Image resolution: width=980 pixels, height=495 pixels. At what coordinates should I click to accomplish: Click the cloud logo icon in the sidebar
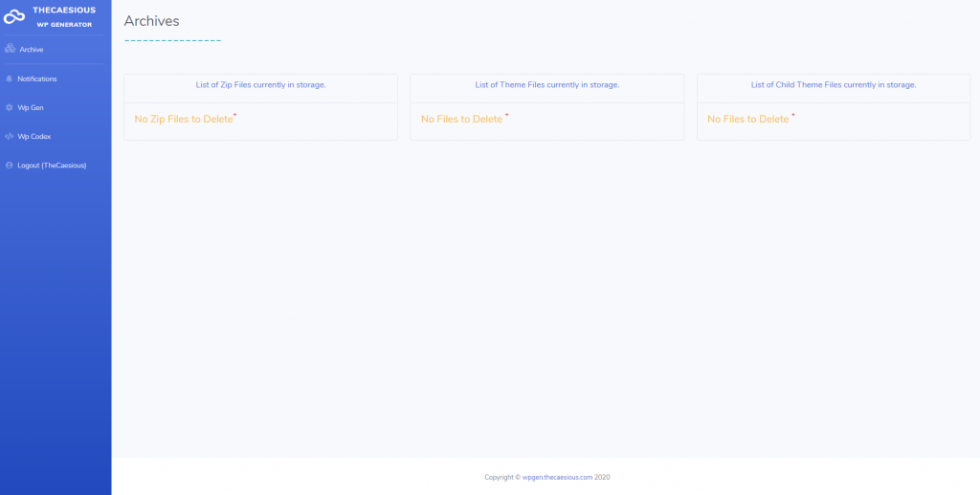pyautogui.click(x=13, y=16)
